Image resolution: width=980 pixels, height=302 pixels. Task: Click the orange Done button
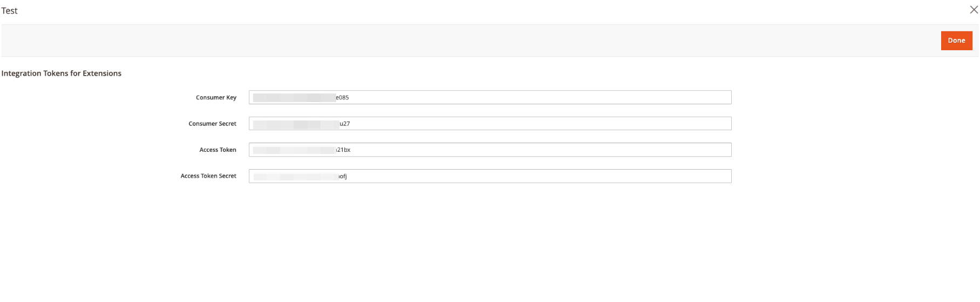coord(956,41)
